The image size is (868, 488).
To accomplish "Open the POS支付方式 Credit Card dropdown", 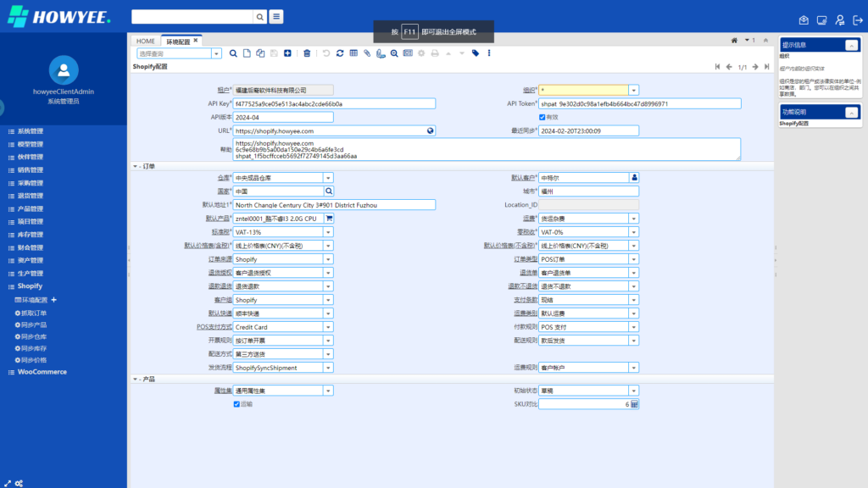I will [328, 327].
